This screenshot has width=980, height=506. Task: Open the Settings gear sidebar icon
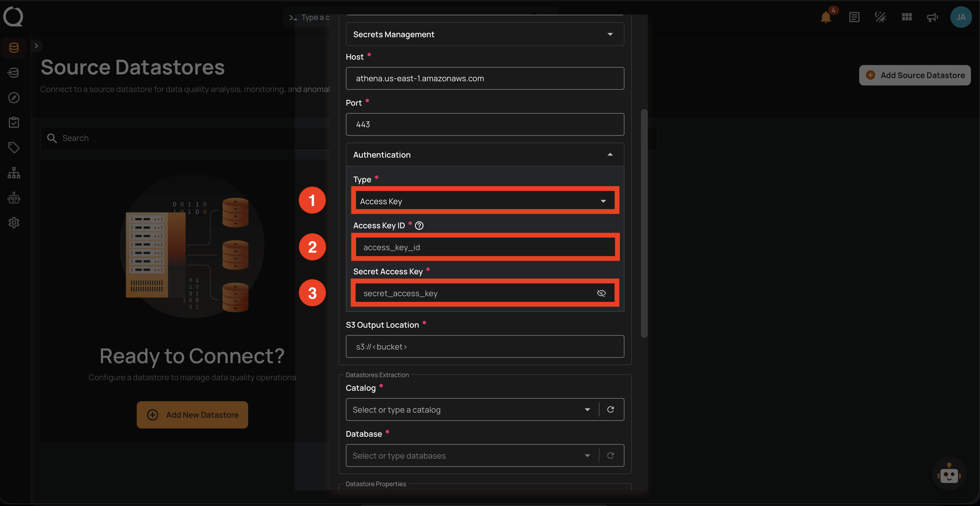(14, 222)
